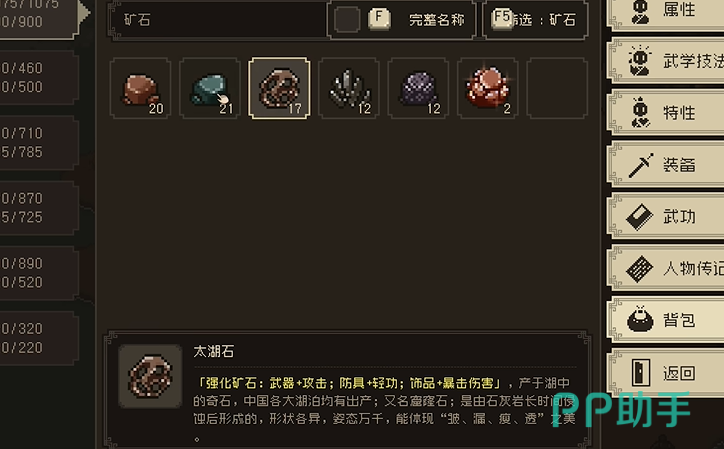Select the teal ore with count 21

click(x=210, y=88)
